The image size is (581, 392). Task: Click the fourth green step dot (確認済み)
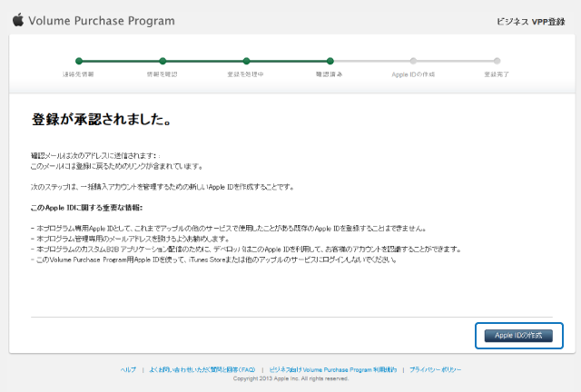click(x=330, y=61)
